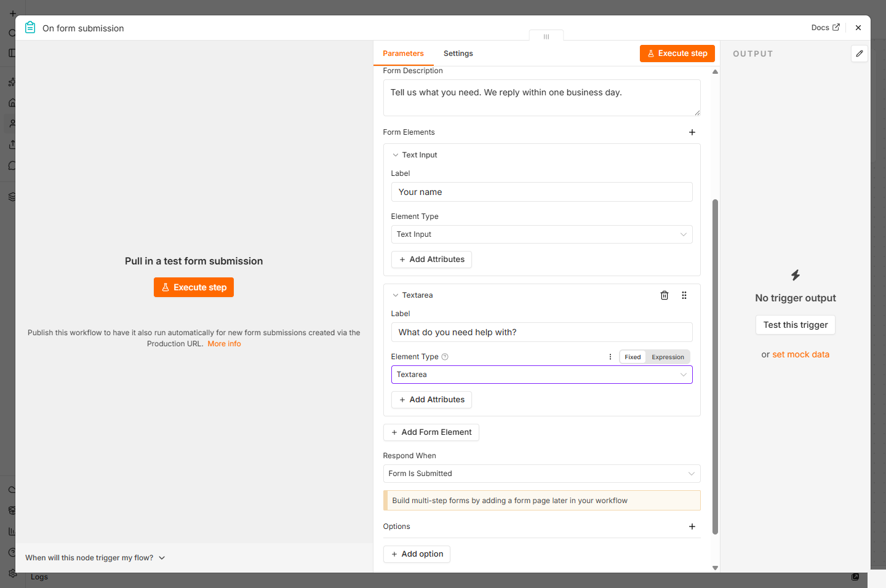Image resolution: width=886 pixels, height=588 pixels.
Task: Open the Text Input Element Type dropdown
Action: tap(541, 234)
